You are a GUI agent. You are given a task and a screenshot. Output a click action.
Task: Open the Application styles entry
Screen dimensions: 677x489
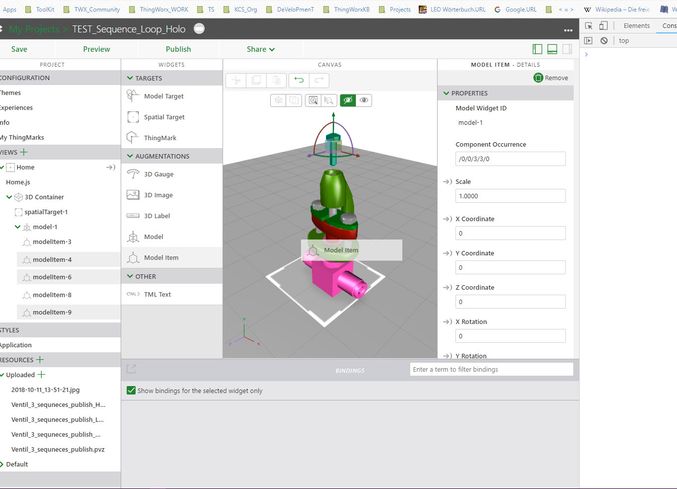(16, 345)
